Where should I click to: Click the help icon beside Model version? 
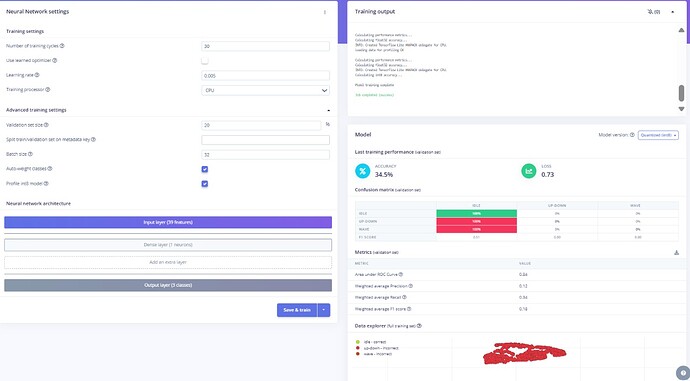point(632,135)
